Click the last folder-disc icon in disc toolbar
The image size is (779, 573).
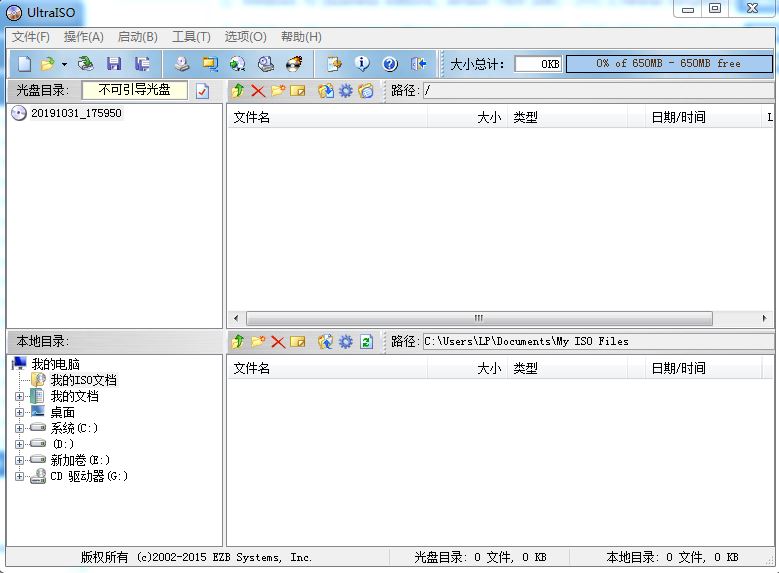[x=366, y=91]
